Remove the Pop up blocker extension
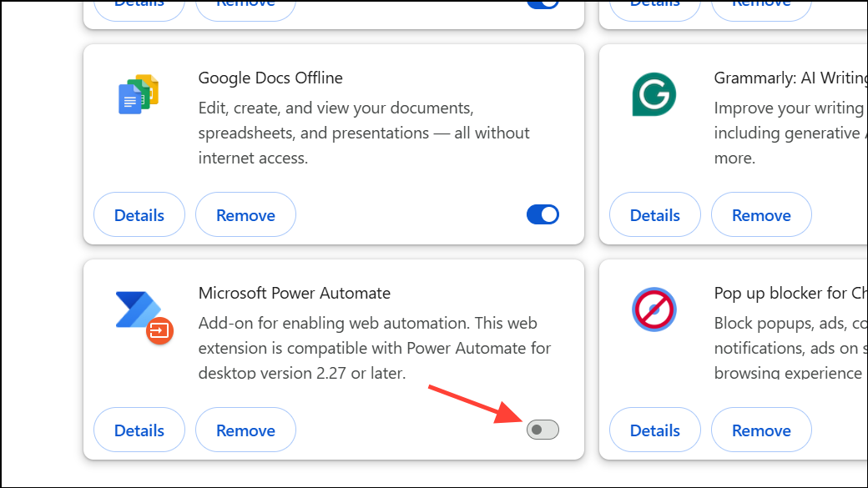Viewport: 868px width, 488px height. tap(761, 430)
